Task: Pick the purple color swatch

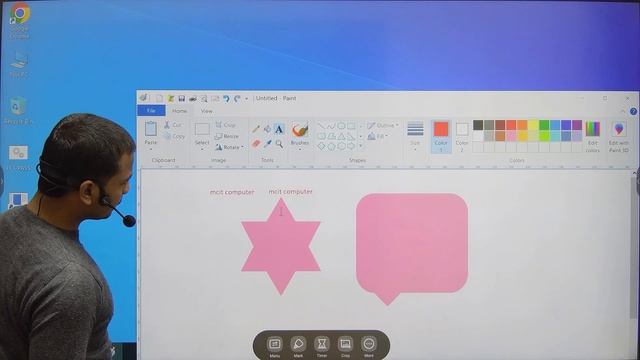Action: point(577,125)
